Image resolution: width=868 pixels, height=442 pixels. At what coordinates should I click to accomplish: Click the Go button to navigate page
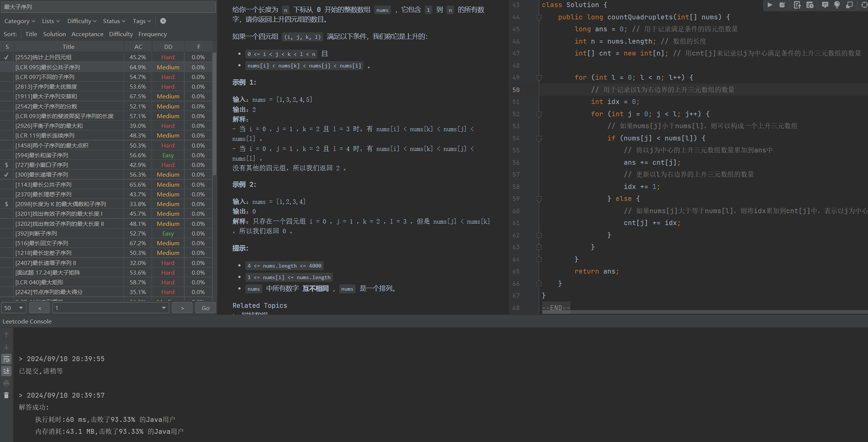coord(206,308)
